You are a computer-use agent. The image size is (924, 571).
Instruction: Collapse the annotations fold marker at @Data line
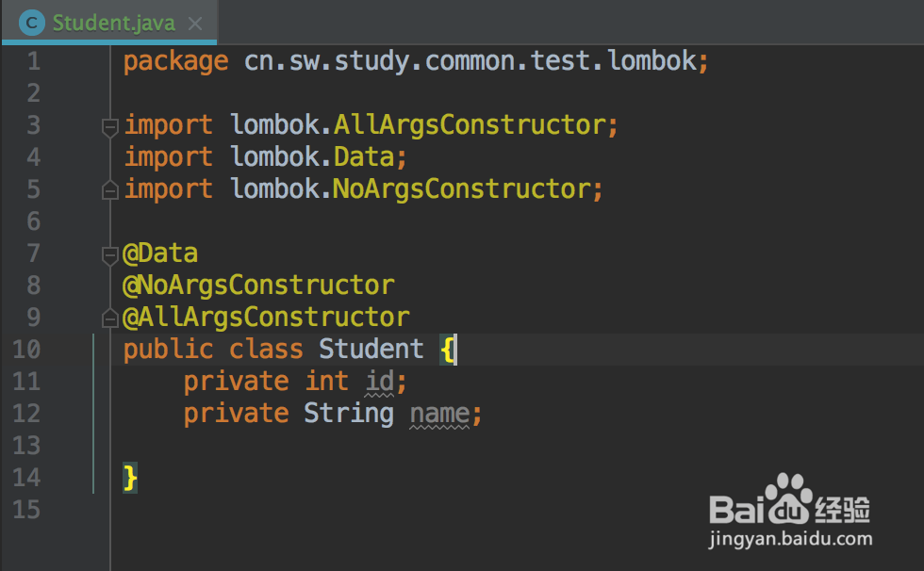coord(109,255)
